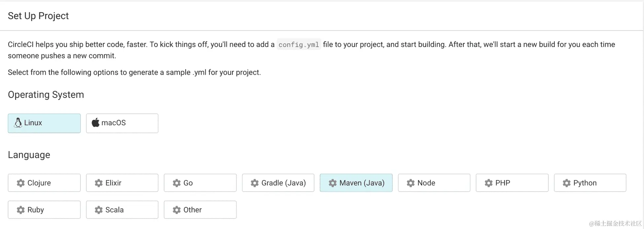This screenshot has height=229, width=644.
Task: Switch operating system to macOS
Action: click(x=122, y=123)
